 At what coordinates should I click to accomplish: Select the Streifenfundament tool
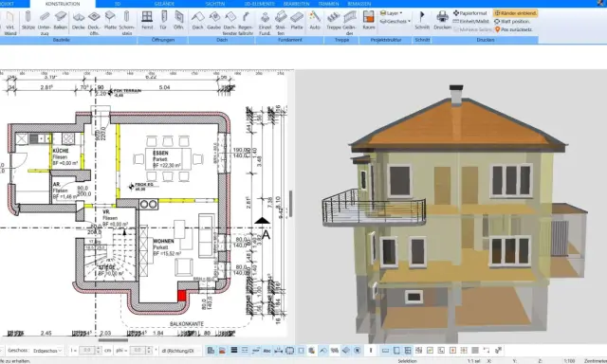pyautogui.click(x=281, y=23)
